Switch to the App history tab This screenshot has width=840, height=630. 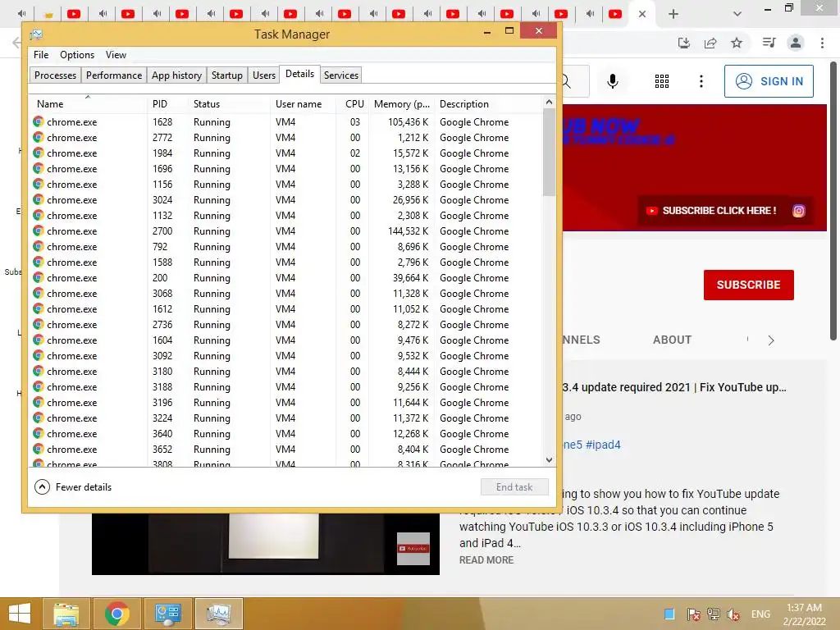pyautogui.click(x=177, y=75)
